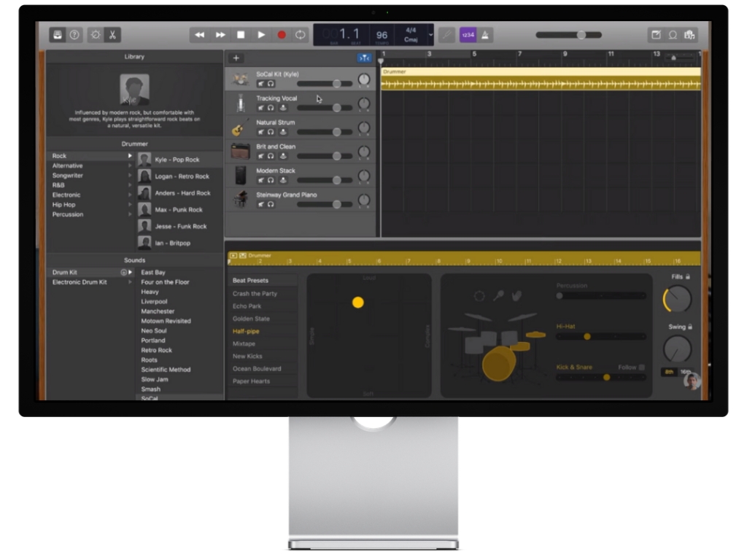Expand the Hip Hop genre arrow
This screenshot has height=560, width=747.
(x=130, y=205)
